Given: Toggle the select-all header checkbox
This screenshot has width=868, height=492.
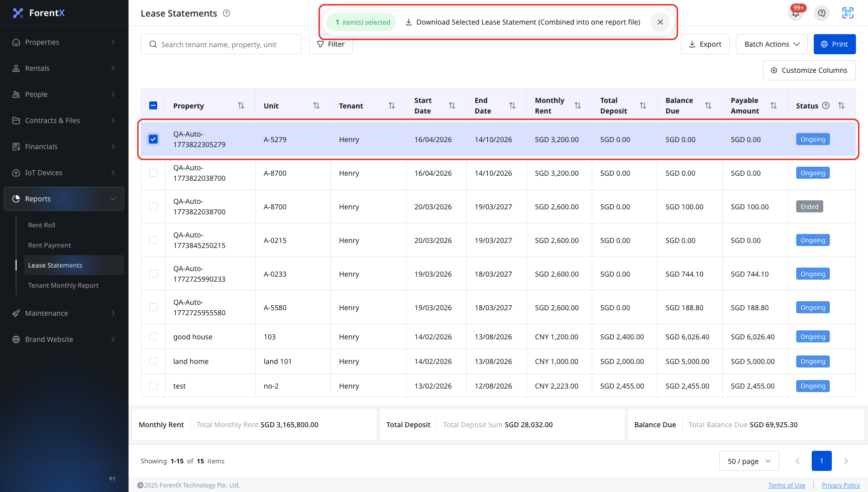Looking at the screenshot, I should click(x=153, y=105).
